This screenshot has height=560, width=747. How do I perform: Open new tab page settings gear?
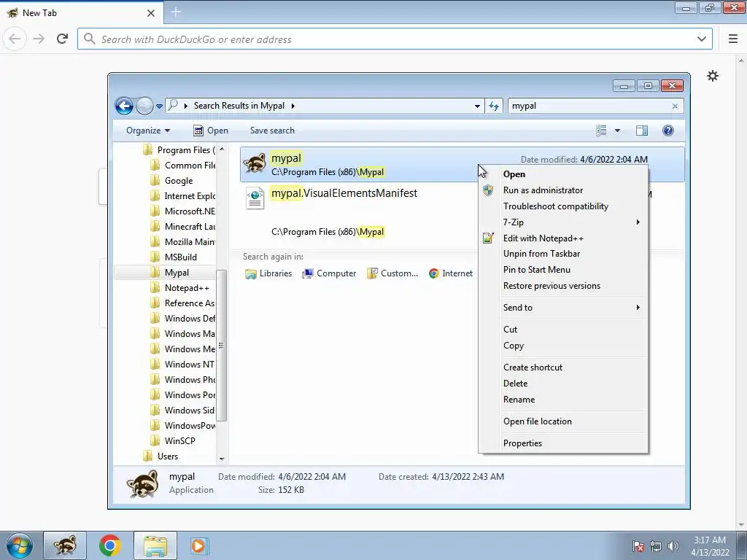[712, 76]
